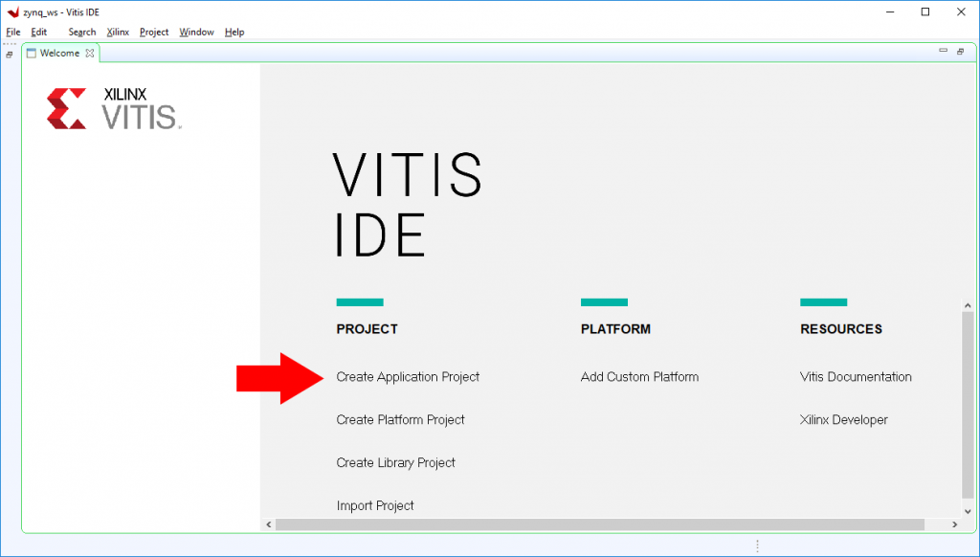Open the File menu

click(13, 32)
